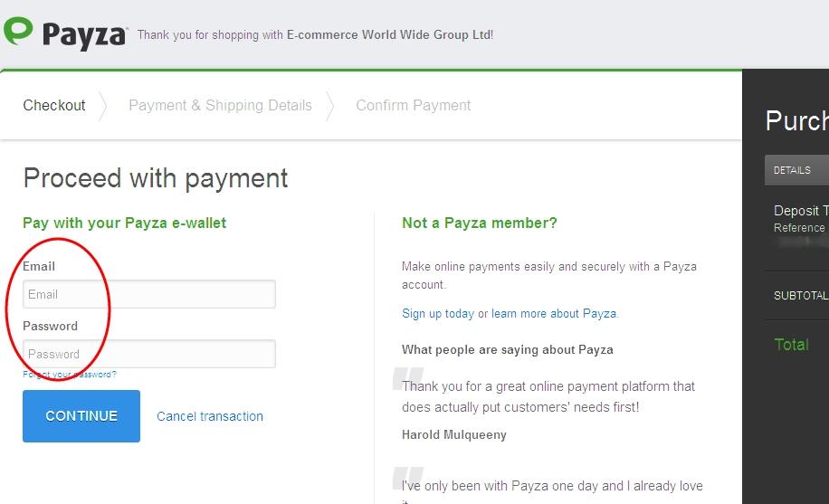829x504 pixels.
Task: Click the Thank you for a great testimonial text
Action: pos(548,396)
